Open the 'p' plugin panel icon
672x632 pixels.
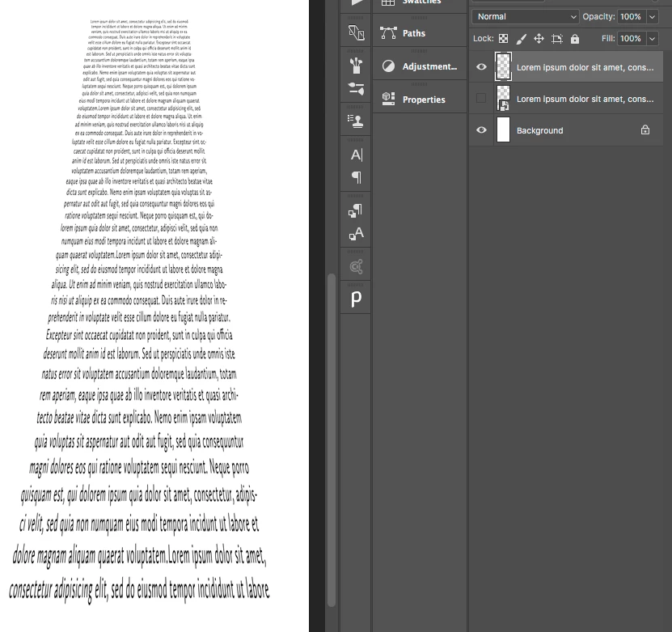pyautogui.click(x=356, y=299)
